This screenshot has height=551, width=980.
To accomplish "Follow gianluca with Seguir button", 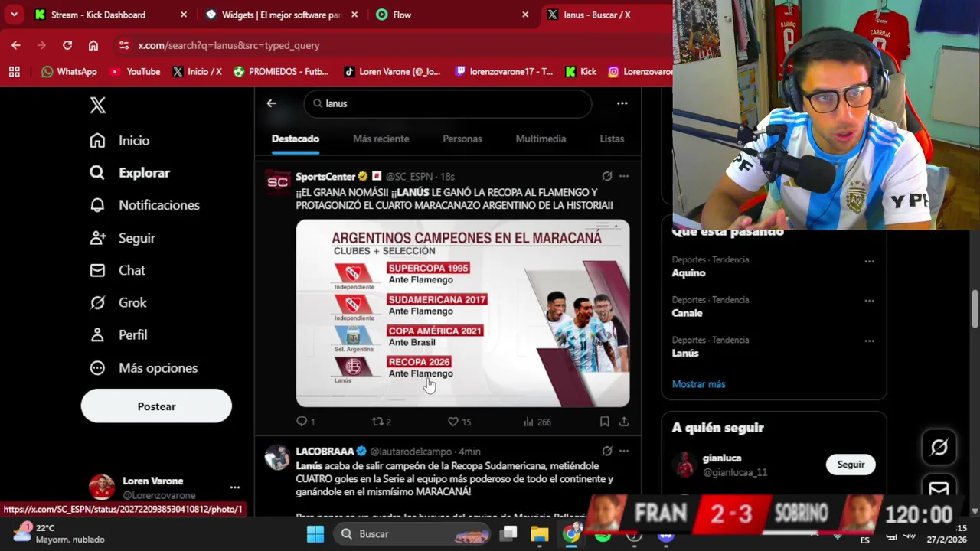I will click(x=851, y=465).
